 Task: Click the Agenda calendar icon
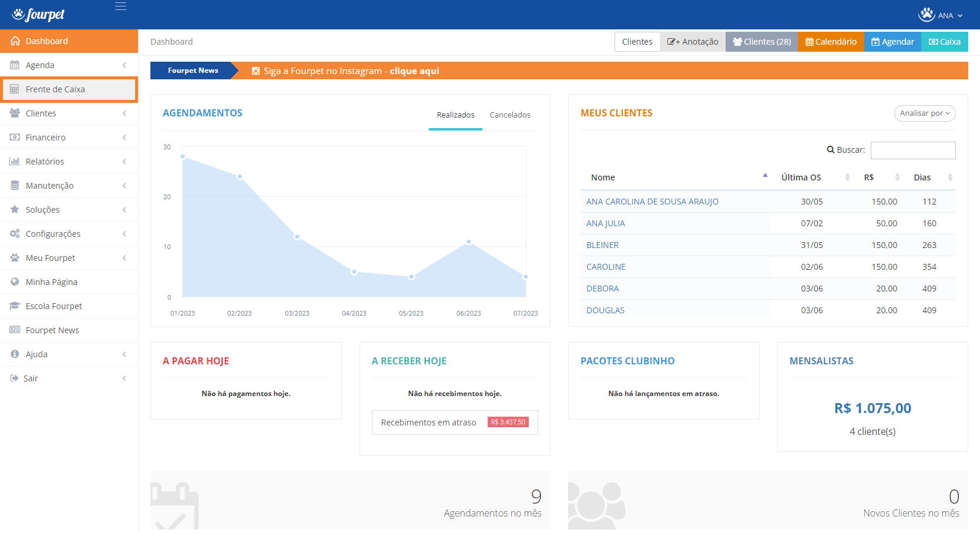[15, 65]
